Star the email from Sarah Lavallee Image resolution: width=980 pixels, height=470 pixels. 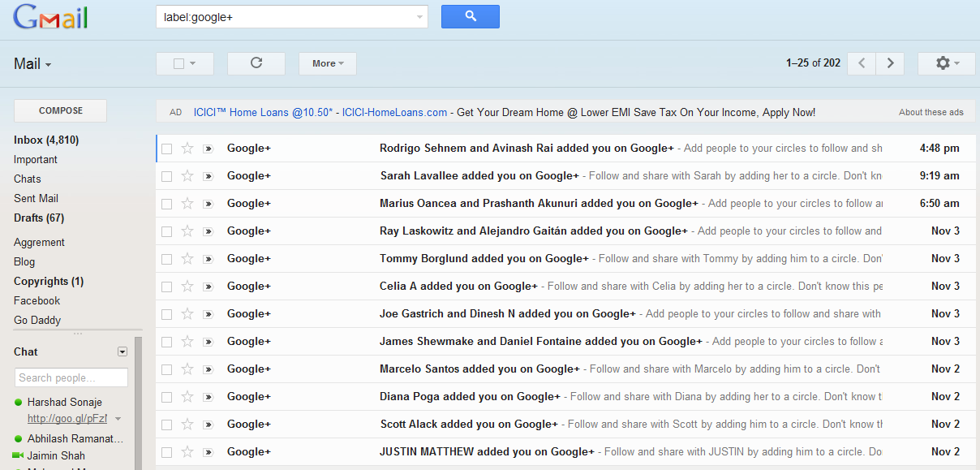pos(187,175)
